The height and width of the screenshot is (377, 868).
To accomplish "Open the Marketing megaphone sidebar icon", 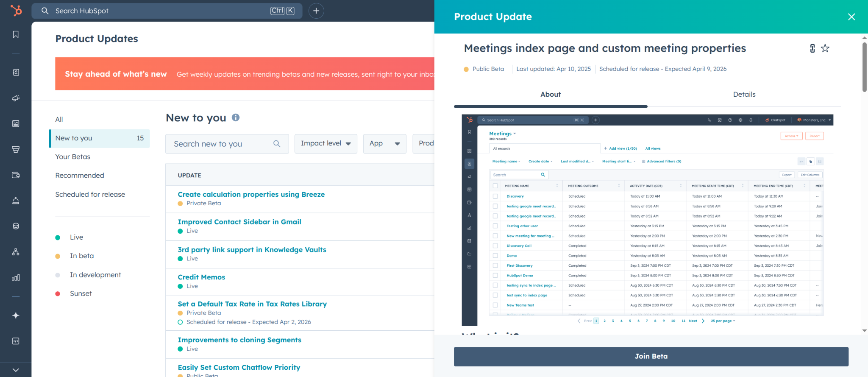I will coord(16,98).
